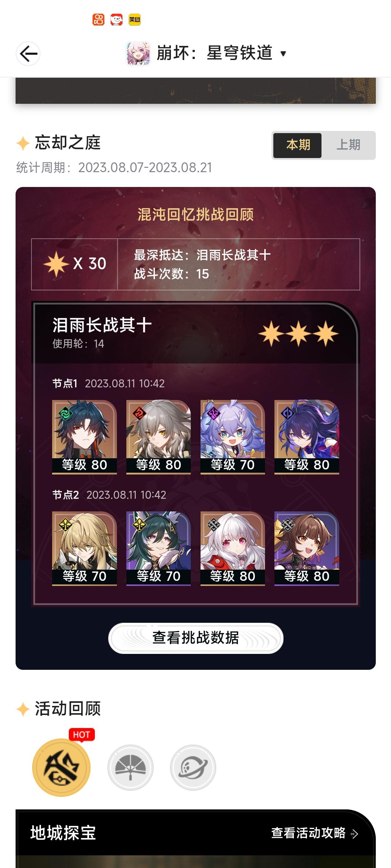Switch to 上期 previous period
The width and height of the screenshot is (391, 868).
click(348, 145)
